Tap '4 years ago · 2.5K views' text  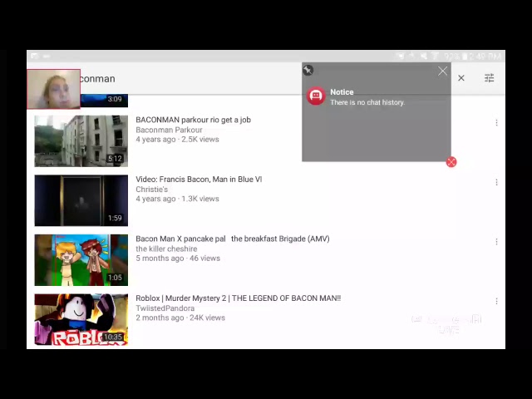click(177, 140)
